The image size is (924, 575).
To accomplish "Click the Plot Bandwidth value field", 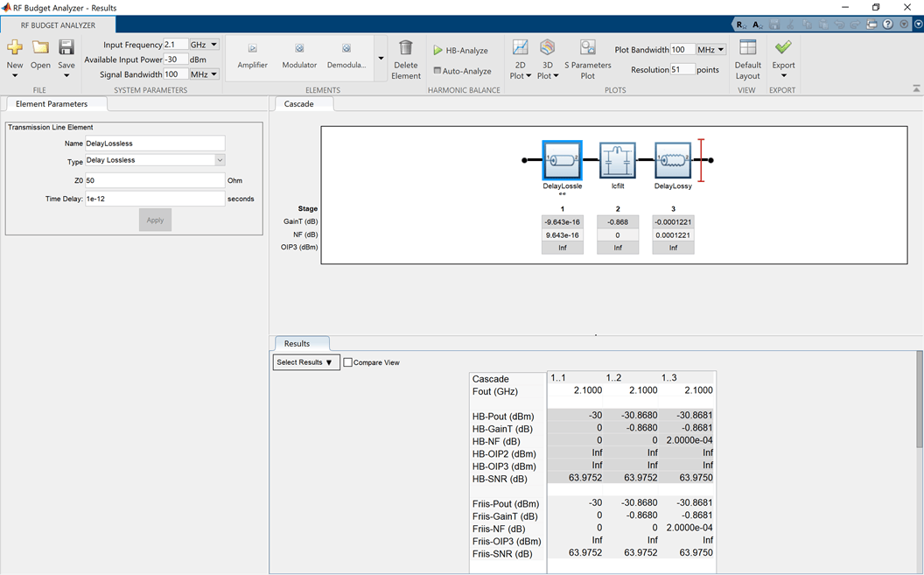I will click(682, 50).
